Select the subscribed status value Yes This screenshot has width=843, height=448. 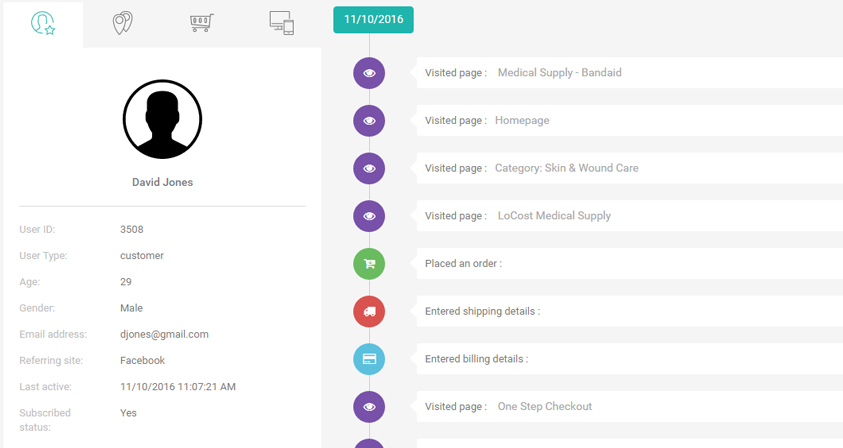click(128, 413)
